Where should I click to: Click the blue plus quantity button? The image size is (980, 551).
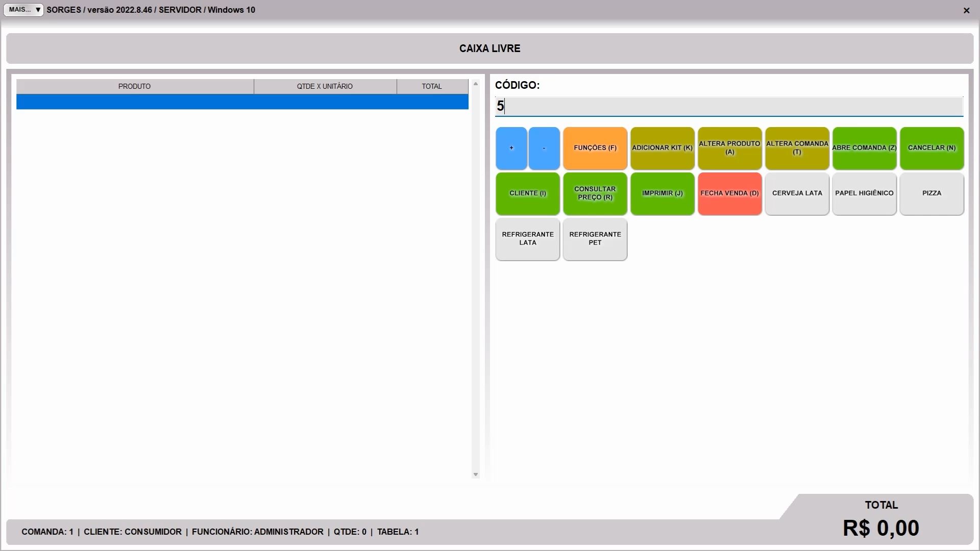(511, 148)
